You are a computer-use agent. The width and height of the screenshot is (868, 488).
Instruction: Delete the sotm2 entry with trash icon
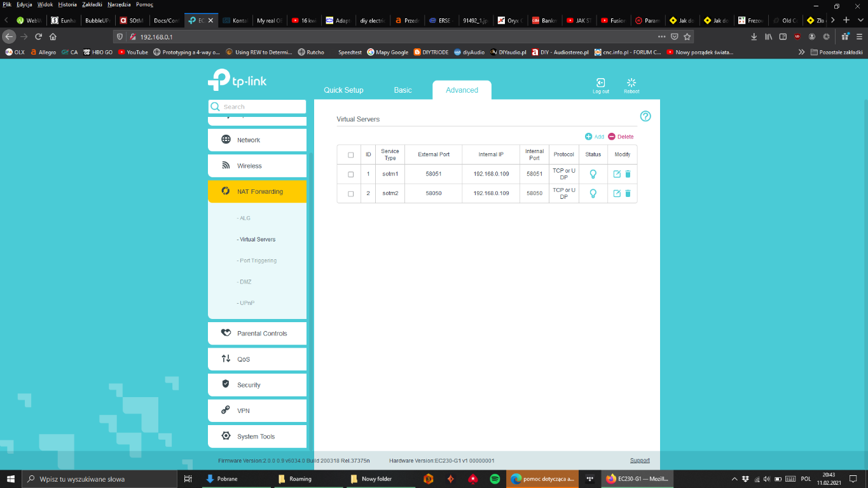(x=628, y=193)
